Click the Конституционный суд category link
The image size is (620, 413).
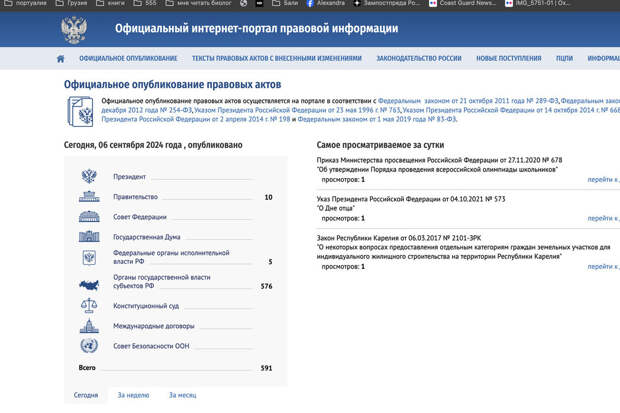click(x=146, y=306)
